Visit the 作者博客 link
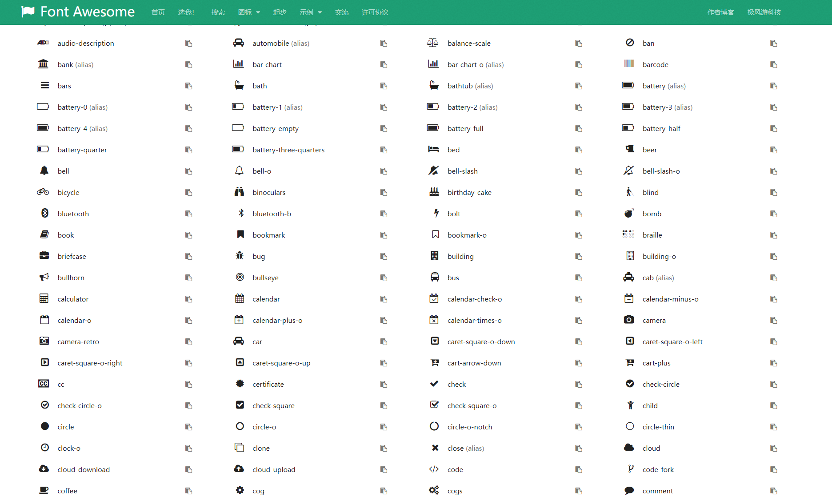 720,12
